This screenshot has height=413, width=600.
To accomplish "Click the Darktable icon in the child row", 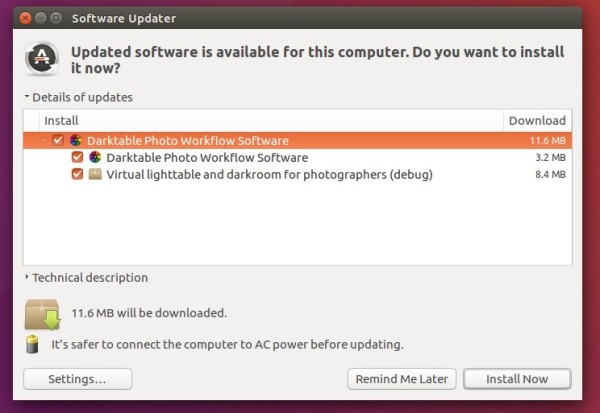I will tap(95, 157).
